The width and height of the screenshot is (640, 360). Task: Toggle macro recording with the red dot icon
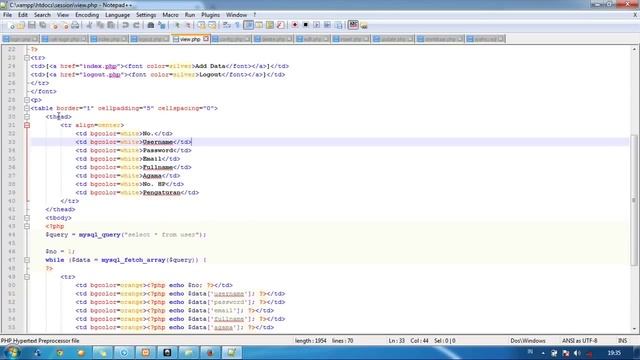click(x=294, y=25)
